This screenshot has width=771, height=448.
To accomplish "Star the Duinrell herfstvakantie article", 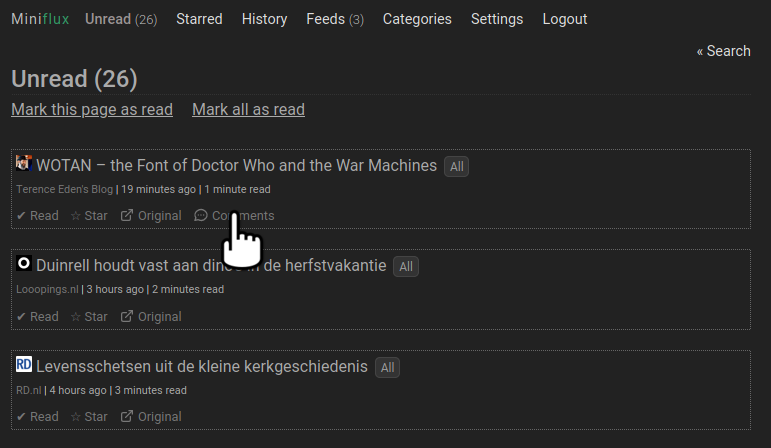I will click(89, 317).
